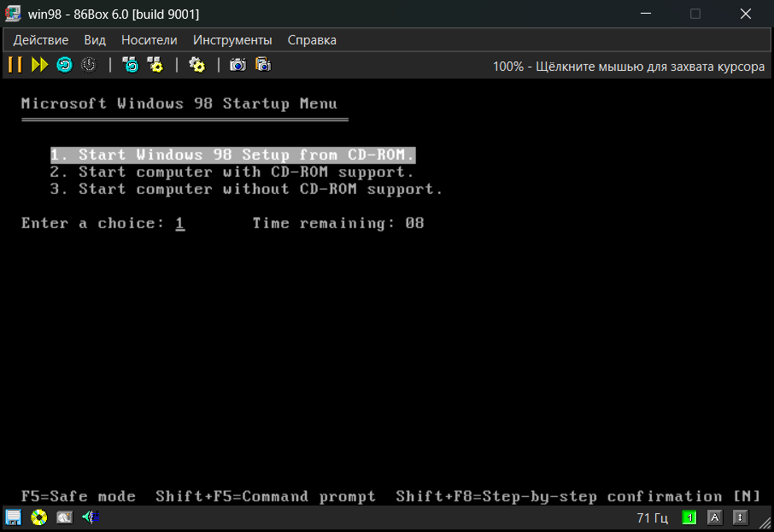774x532 pixels.
Task: Pause the emulation with the orange bars
Action: coord(15,65)
